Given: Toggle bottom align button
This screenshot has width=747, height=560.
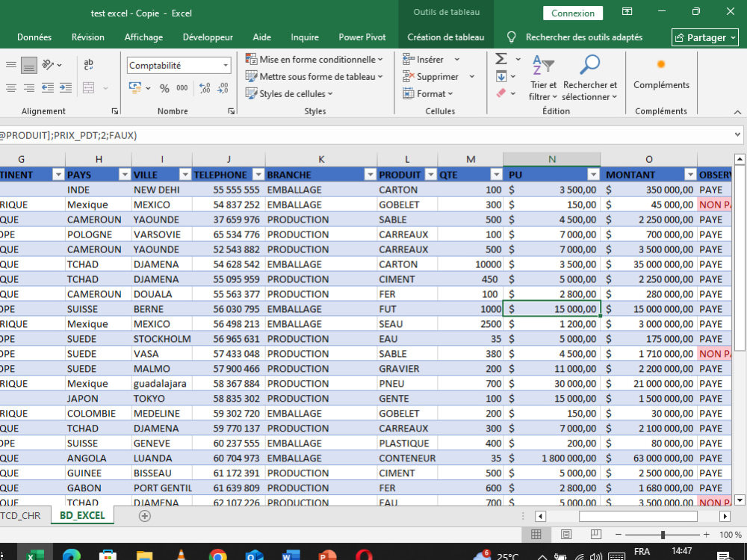Looking at the screenshot, I should [x=28, y=65].
